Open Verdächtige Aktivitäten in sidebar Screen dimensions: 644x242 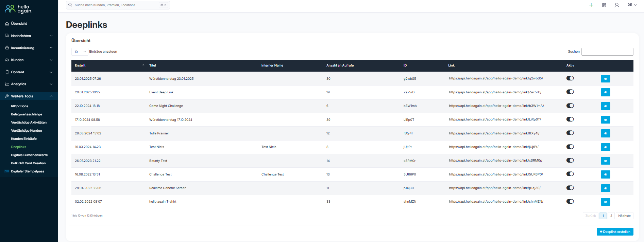point(29,123)
